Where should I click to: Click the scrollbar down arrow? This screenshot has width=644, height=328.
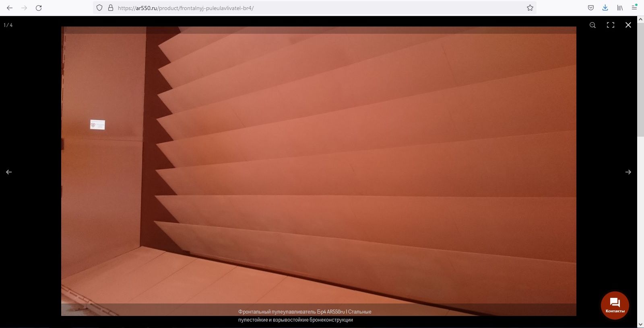click(x=640, y=324)
